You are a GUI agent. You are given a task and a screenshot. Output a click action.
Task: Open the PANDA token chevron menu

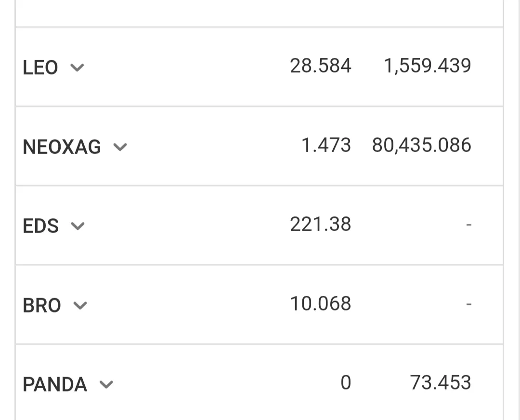tap(106, 384)
